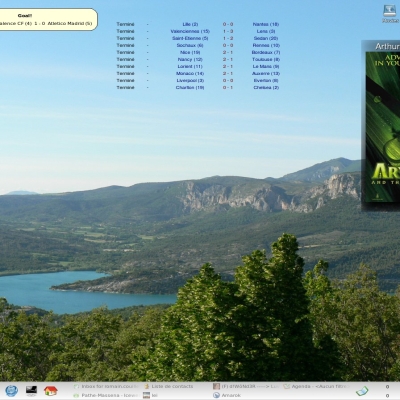Click the Goal!! notification popup

pyautogui.click(x=47, y=20)
